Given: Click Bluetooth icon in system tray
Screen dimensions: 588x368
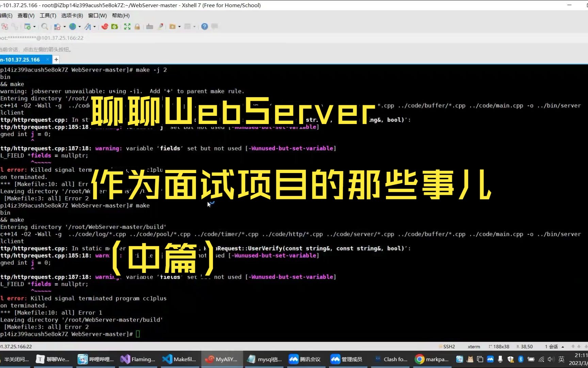Looking at the screenshot, I should pyautogui.click(x=521, y=359).
